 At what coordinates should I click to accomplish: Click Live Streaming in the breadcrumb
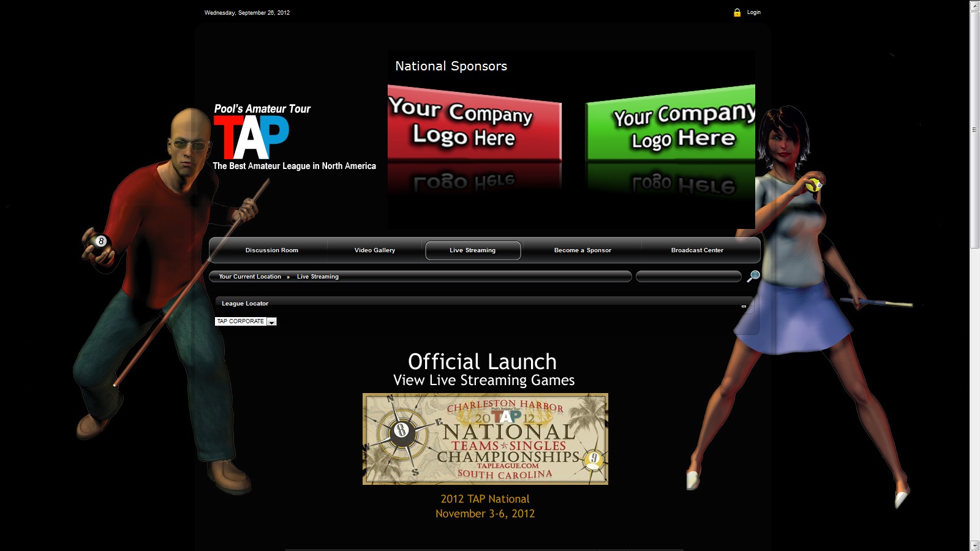pos(318,277)
